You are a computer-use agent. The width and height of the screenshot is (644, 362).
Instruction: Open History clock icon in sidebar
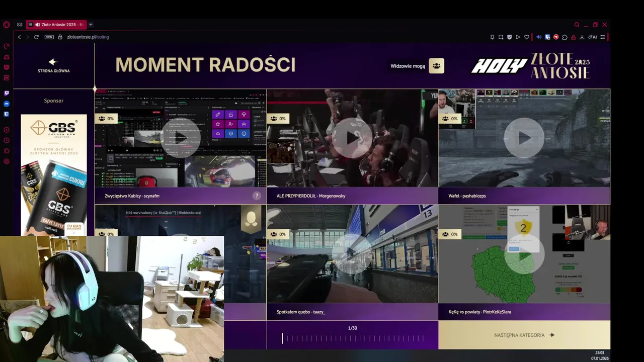pos(7,140)
